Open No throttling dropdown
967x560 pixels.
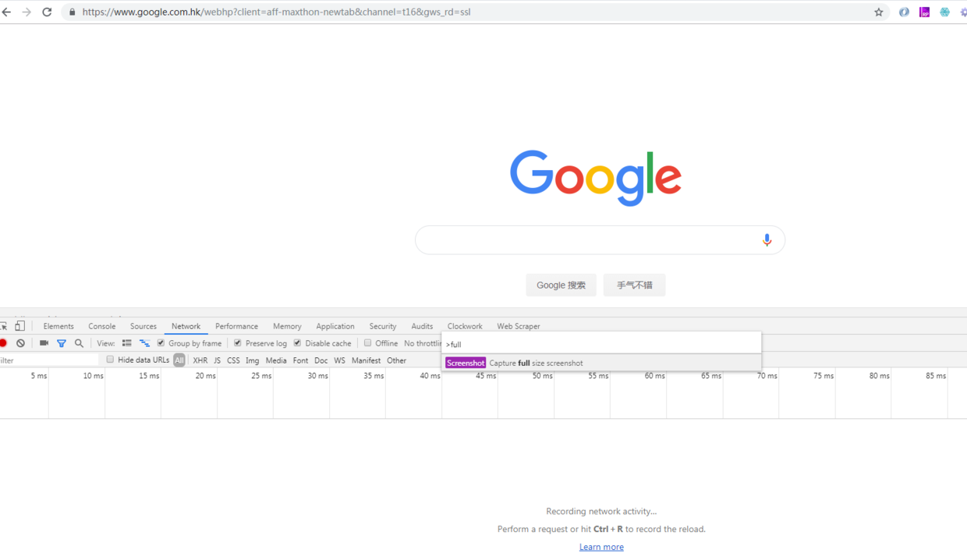(x=423, y=343)
